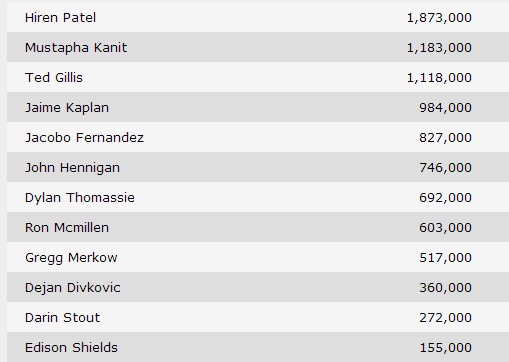The width and height of the screenshot is (509, 362).
Task: Open Ted Gillis player entry
Action: pos(54,78)
